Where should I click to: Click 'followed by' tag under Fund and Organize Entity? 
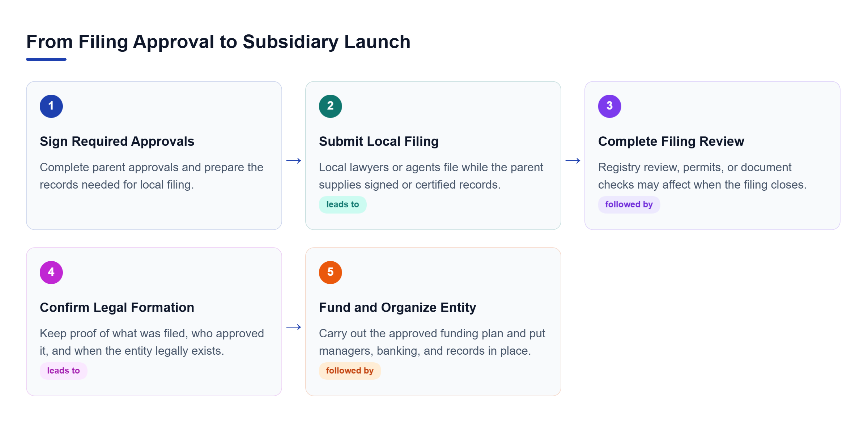(350, 371)
